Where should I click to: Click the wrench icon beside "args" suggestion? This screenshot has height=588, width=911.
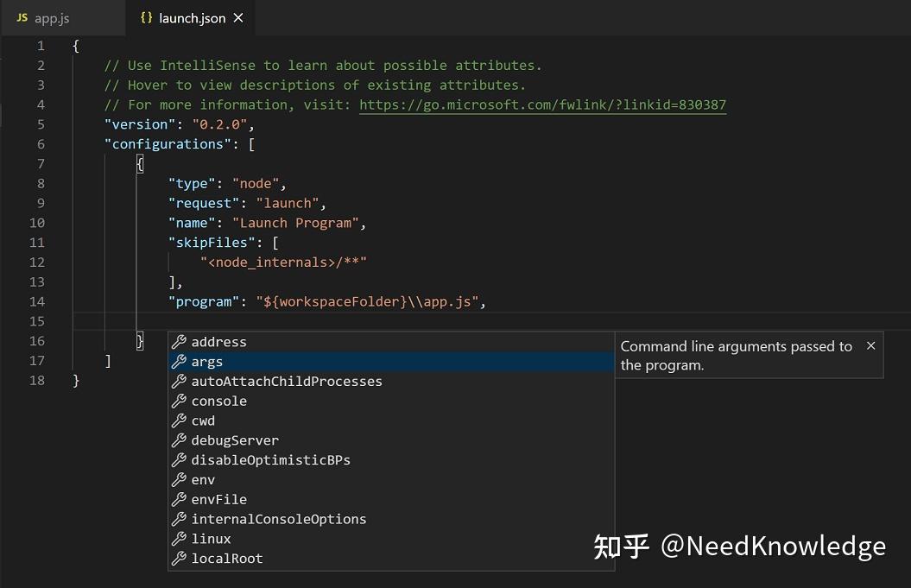(180, 361)
